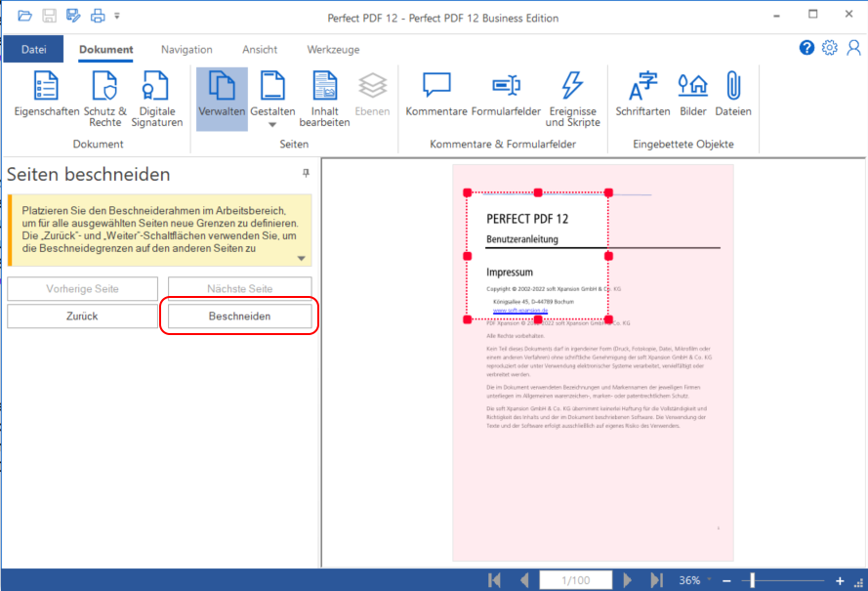Image resolution: width=868 pixels, height=591 pixels.
Task: Select the Inhalt bearbeiten tool
Action: (324, 98)
